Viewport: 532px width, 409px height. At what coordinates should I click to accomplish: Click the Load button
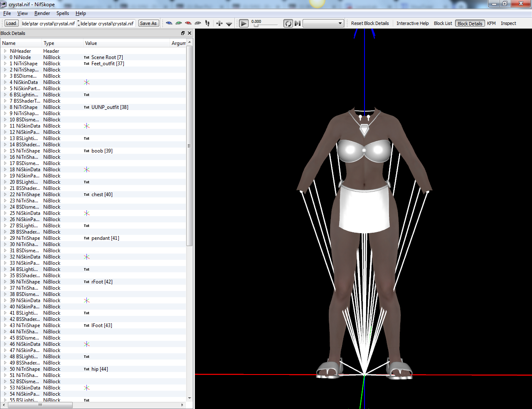pos(11,23)
